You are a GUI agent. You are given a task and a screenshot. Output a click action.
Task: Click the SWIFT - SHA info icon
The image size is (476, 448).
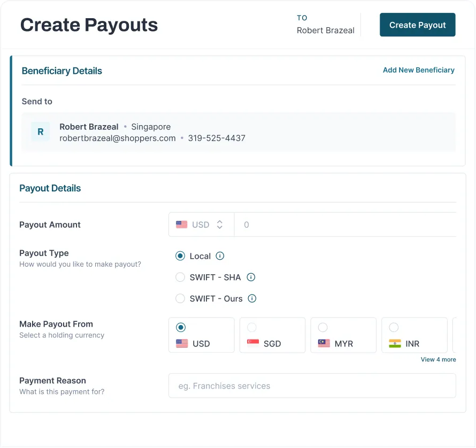[x=251, y=277]
